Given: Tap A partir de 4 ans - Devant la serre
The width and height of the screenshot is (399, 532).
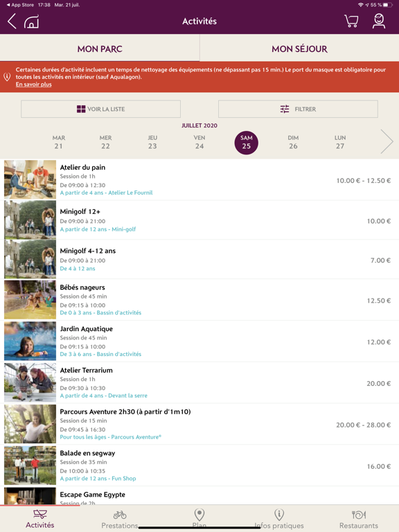Looking at the screenshot, I should (103, 396).
